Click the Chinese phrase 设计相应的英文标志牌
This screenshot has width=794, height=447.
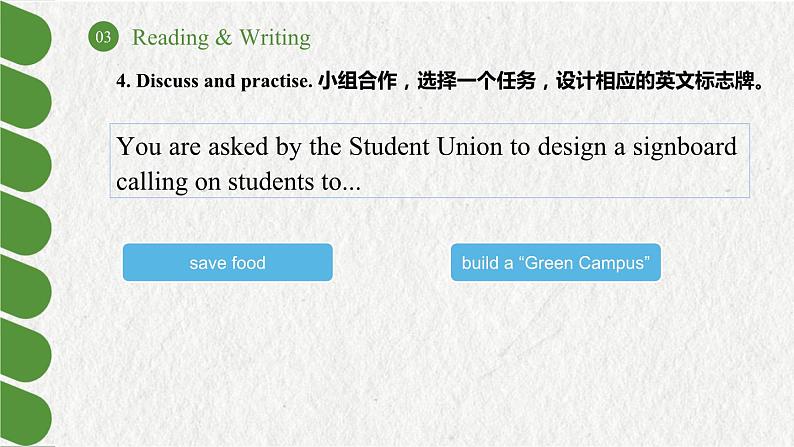point(655,80)
